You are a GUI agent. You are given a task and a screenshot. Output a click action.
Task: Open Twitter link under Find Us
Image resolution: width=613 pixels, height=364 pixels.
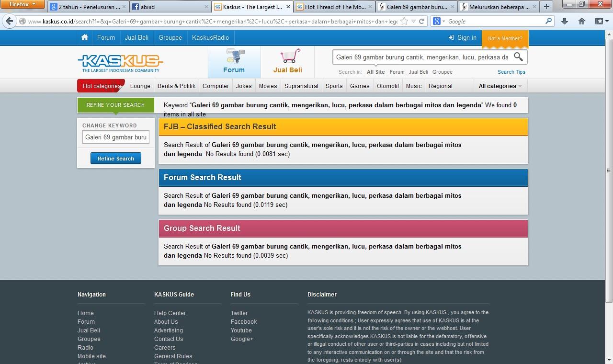coord(239,313)
